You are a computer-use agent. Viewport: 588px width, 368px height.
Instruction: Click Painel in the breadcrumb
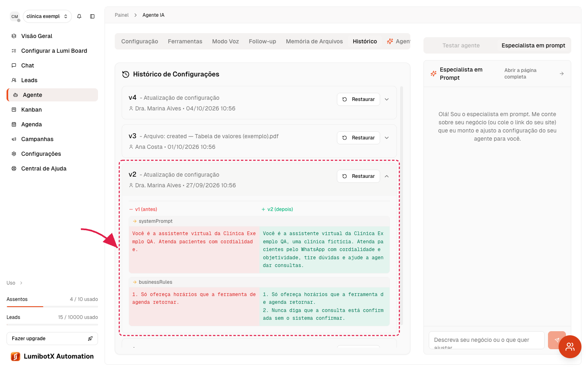coord(122,15)
